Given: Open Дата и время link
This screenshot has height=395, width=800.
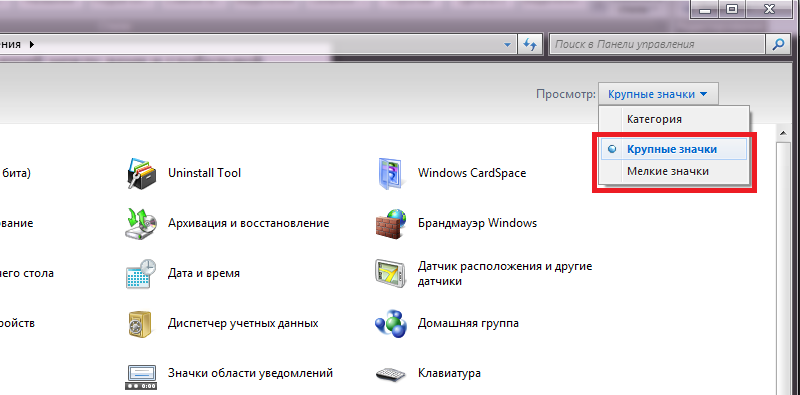Looking at the screenshot, I should tap(204, 274).
